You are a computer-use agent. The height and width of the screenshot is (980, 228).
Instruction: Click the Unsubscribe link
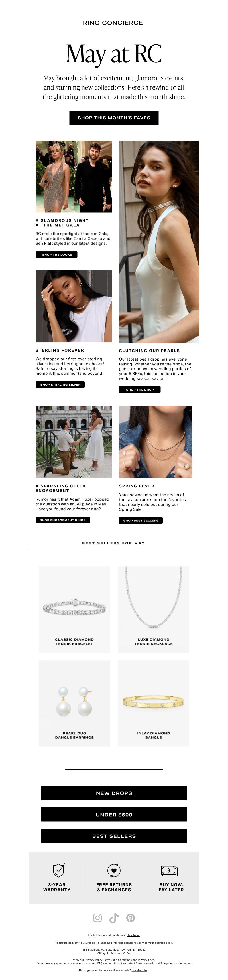[x=139, y=970]
